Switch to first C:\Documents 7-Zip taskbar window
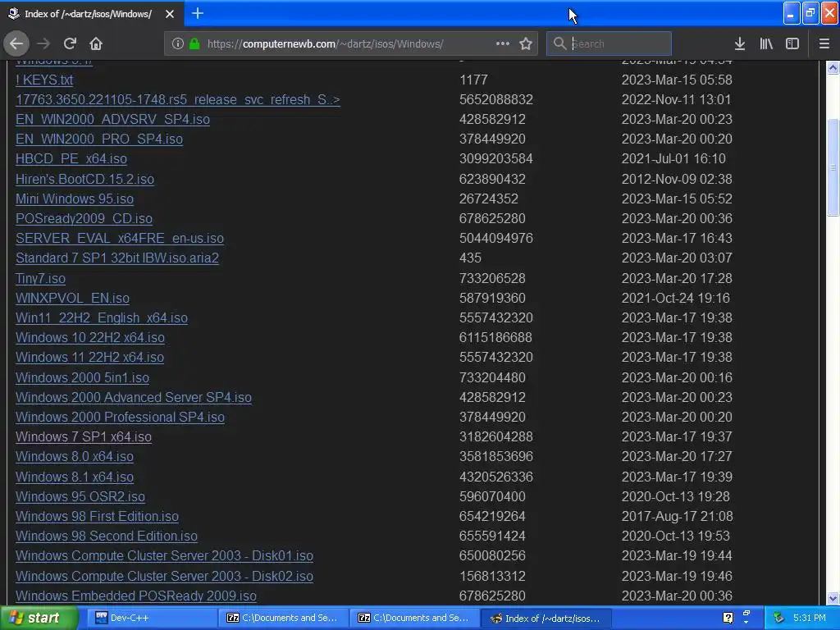 [x=284, y=618]
